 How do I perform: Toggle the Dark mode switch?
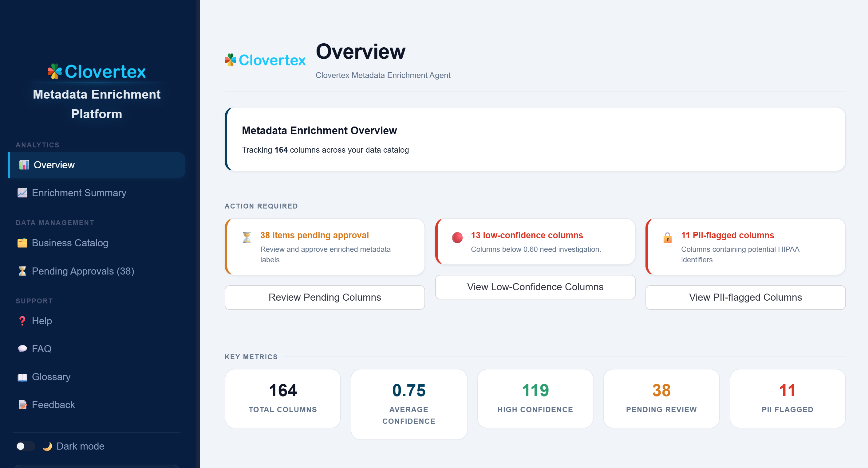click(x=26, y=446)
